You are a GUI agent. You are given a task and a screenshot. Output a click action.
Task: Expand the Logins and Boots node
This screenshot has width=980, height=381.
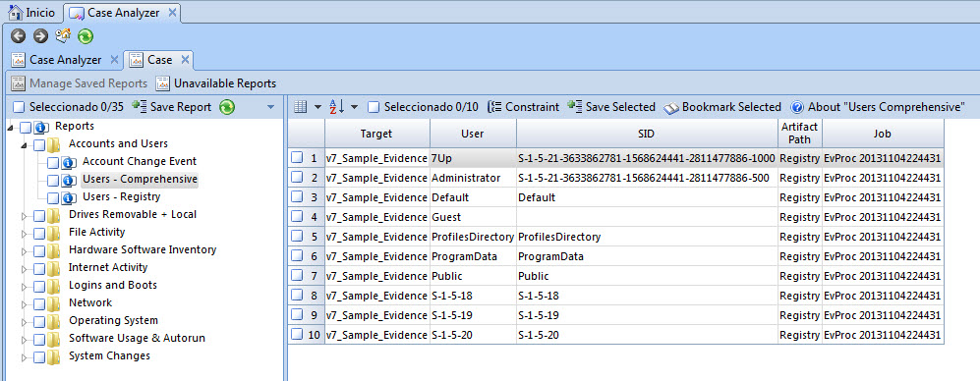[25, 287]
